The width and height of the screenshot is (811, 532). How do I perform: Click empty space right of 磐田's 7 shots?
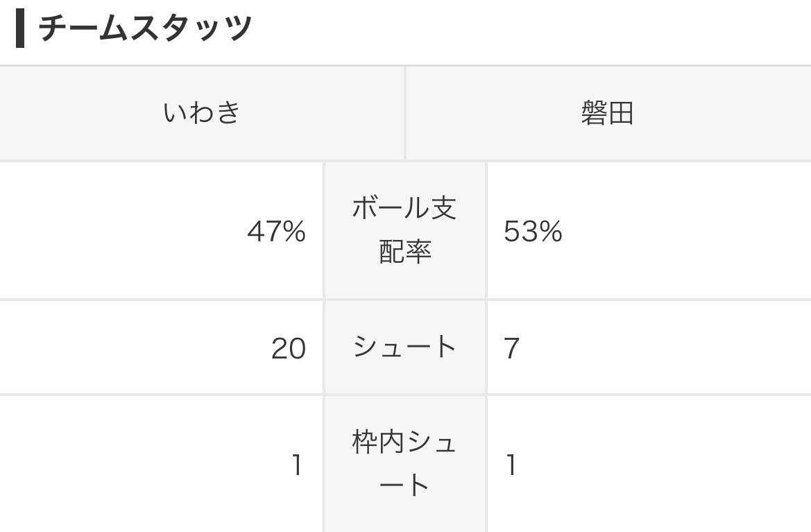659,348
